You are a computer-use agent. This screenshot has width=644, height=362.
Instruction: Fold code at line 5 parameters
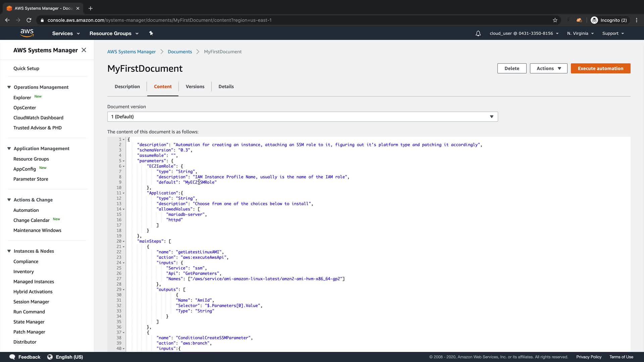(x=124, y=161)
